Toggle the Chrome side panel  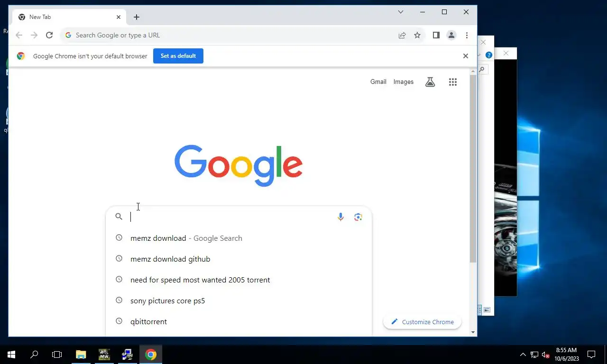click(436, 35)
